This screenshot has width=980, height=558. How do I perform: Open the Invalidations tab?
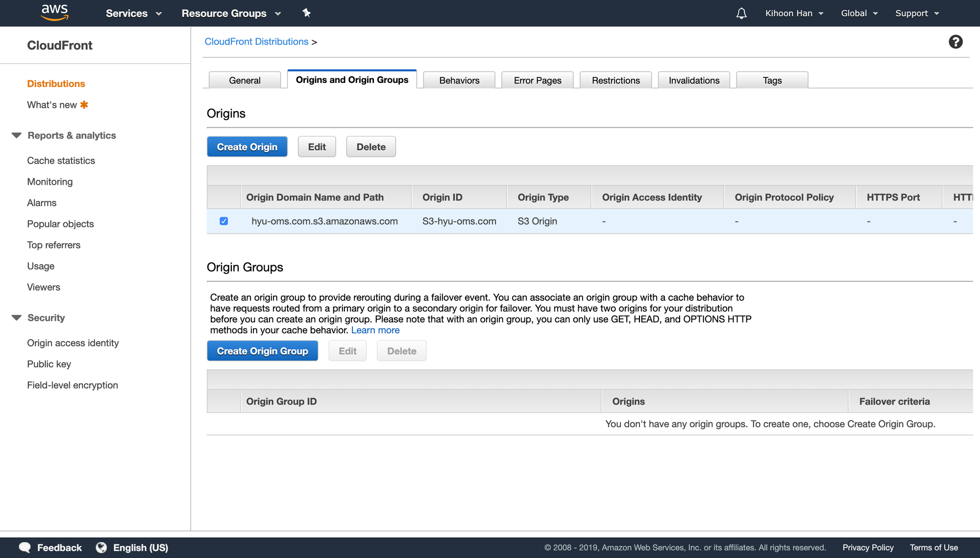(693, 80)
